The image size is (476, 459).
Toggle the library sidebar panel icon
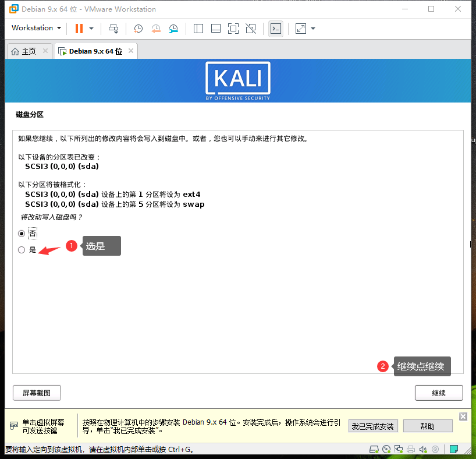(x=198, y=29)
